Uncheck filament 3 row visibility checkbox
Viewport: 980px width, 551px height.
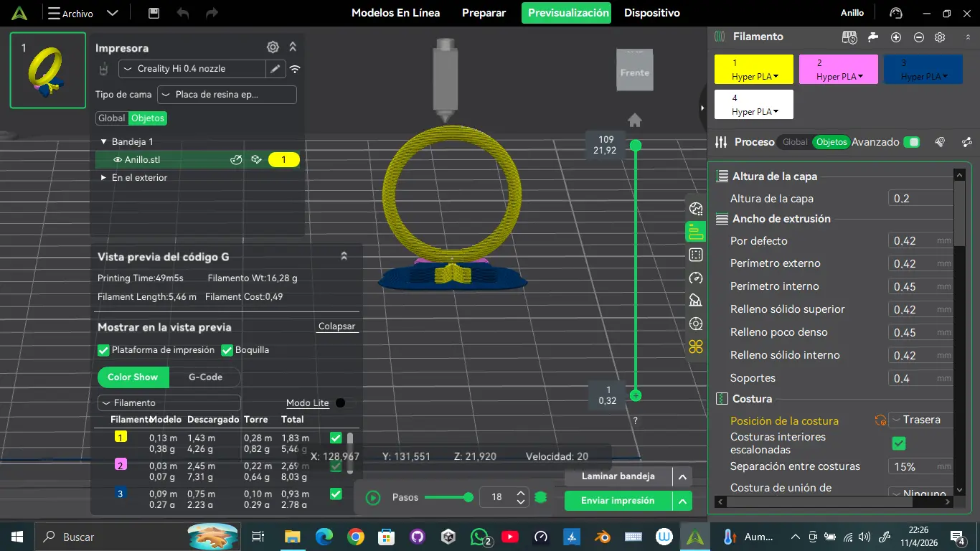[335, 494]
